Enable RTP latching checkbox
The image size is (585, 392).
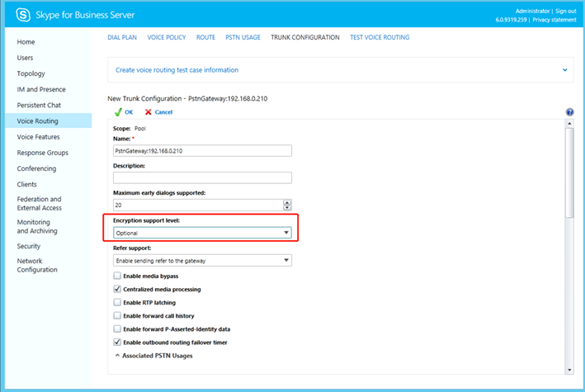pyautogui.click(x=117, y=302)
